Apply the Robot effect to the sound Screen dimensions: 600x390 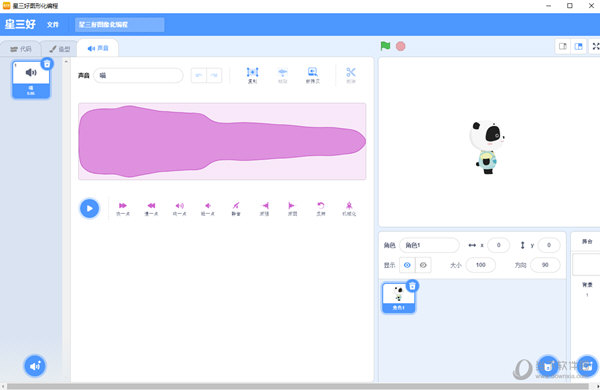pyautogui.click(x=349, y=209)
